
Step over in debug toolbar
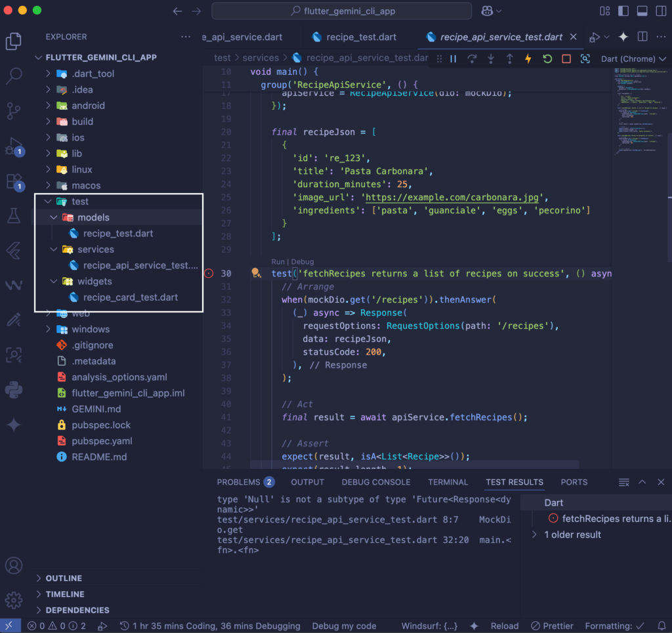(x=472, y=58)
